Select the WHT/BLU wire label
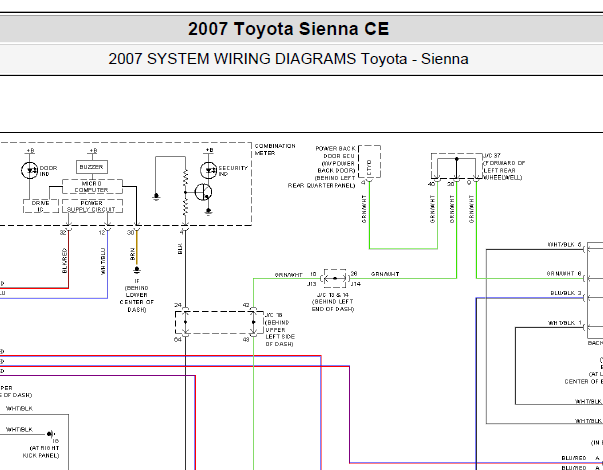Screen dimensions: 603x470 coord(103,261)
